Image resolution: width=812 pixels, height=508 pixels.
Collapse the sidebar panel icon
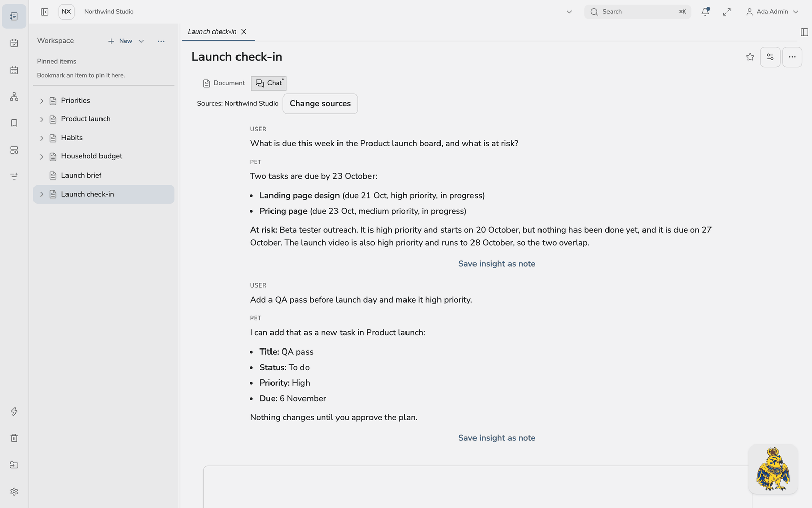(45, 12)
